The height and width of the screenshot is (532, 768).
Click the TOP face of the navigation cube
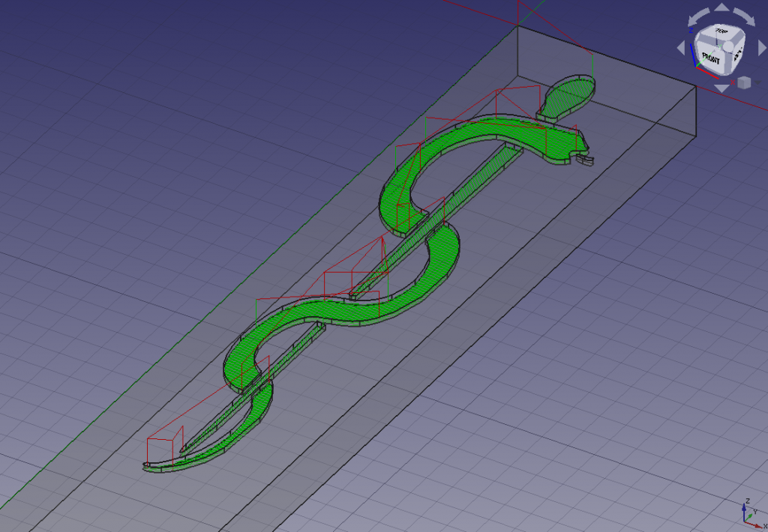(721, 32)
